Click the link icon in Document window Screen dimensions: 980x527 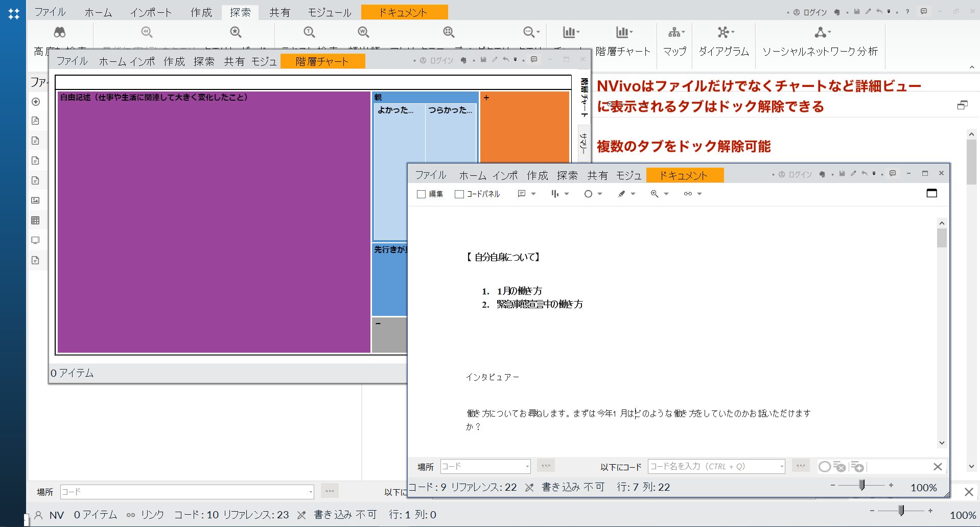point(688,194)
